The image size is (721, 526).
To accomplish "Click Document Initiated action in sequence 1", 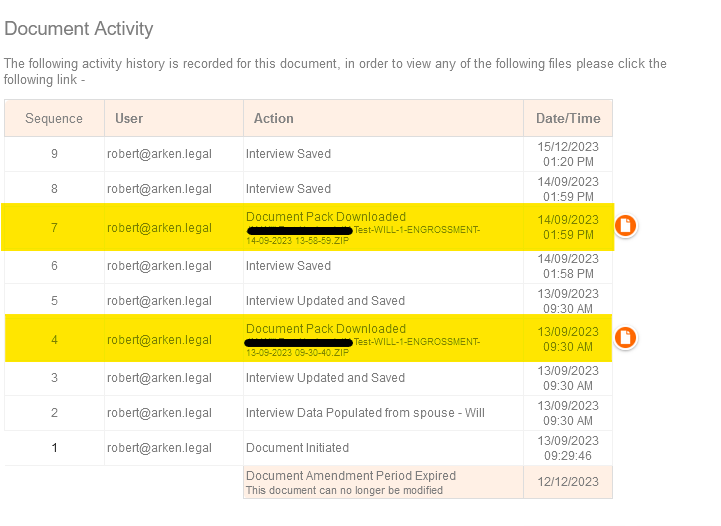I will 297,448.
